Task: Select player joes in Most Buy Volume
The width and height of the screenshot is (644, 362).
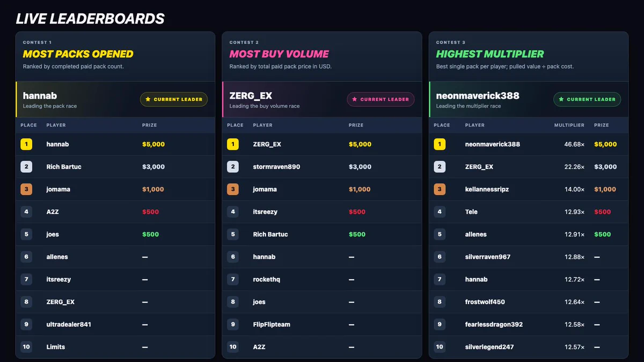Action: 259,302
